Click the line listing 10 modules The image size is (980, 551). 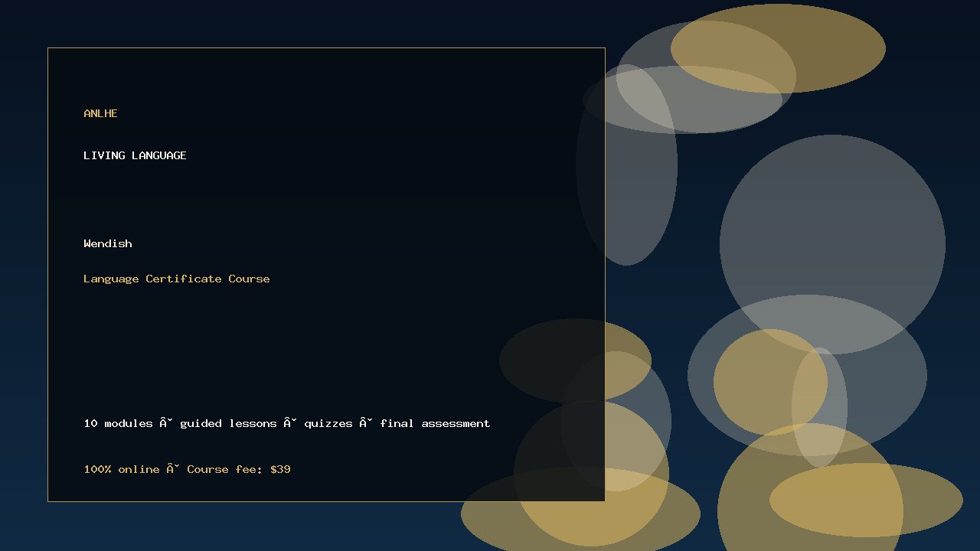[287, 423]
